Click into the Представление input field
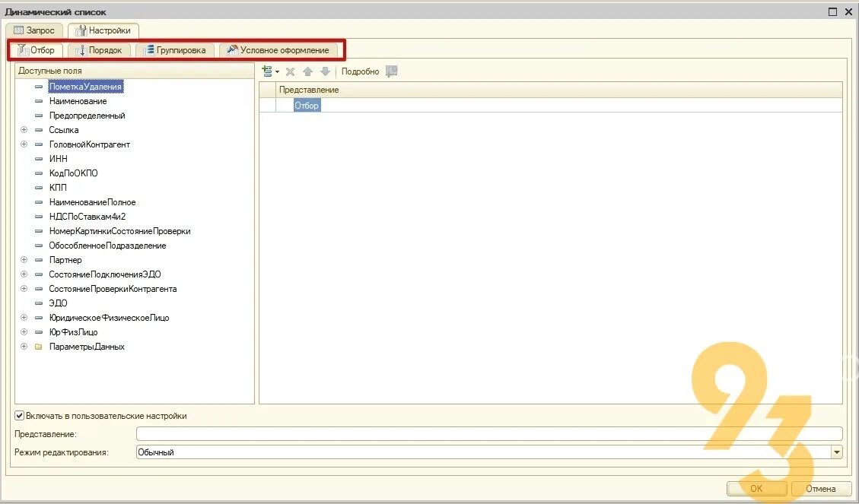Viewport: 859px width, 504px height. point(489,434)
